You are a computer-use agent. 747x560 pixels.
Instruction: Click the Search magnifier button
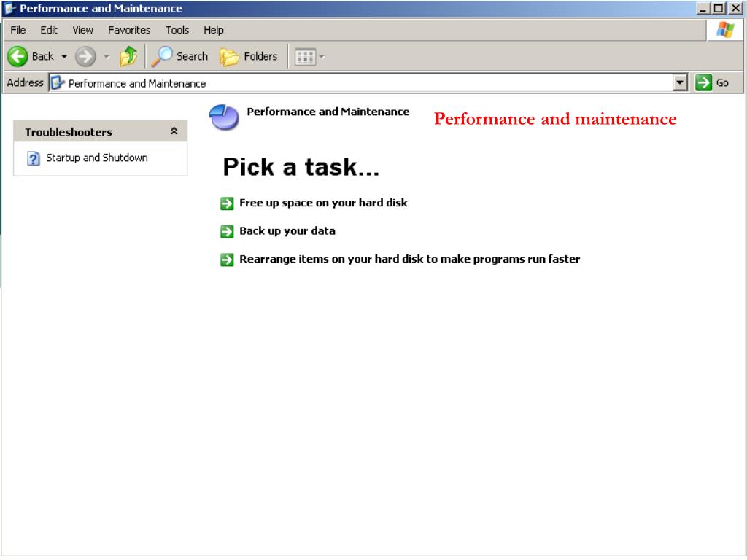(180, 57)
